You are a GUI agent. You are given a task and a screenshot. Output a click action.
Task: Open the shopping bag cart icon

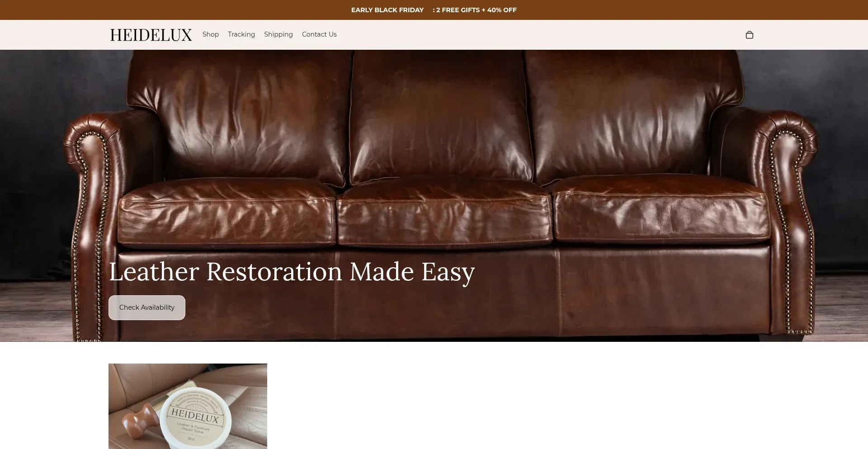coord(749,35)
